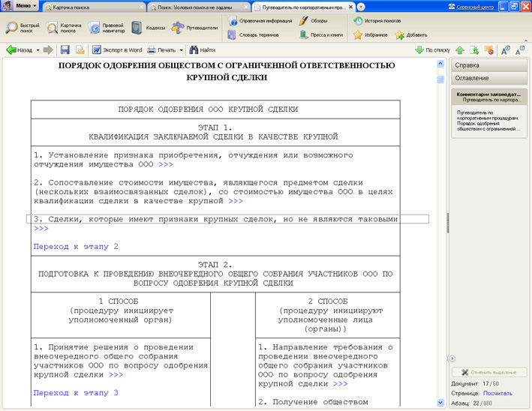The height and width of the screenshot is (411, 532).
Task: Click the Посчитать page count link
Action: coord(497,393)
